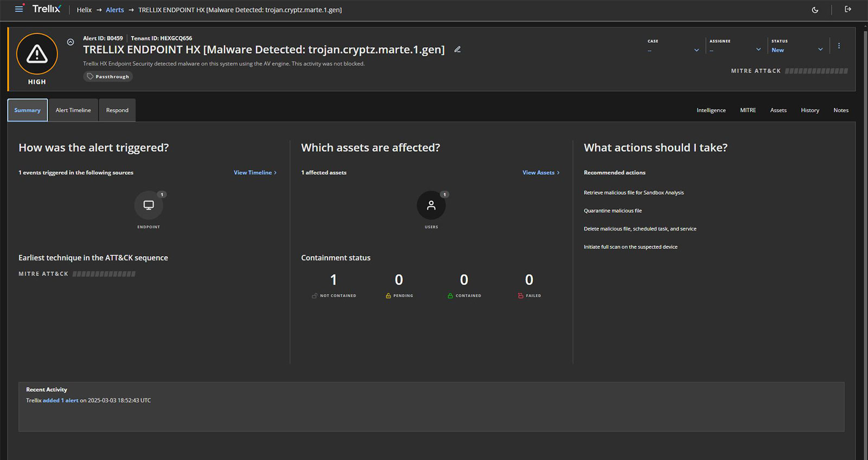Click the Passthrough tag
The height and width of the screenshot is (460, 868).
click(x=108, y=76)
